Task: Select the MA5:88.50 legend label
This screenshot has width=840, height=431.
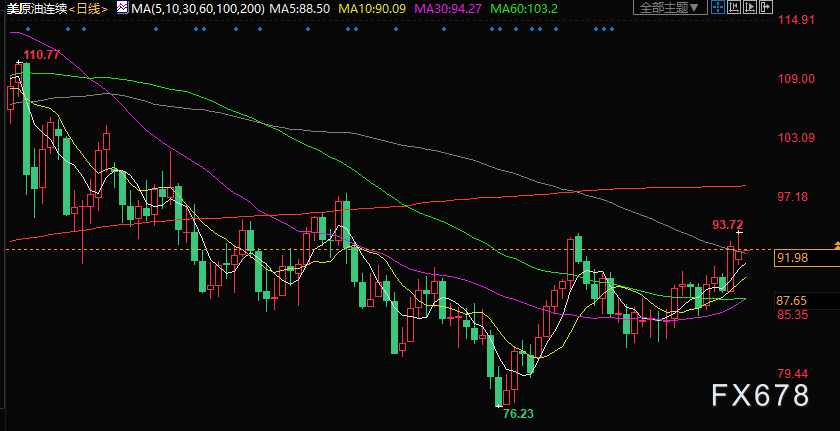Action: [300, 8]
